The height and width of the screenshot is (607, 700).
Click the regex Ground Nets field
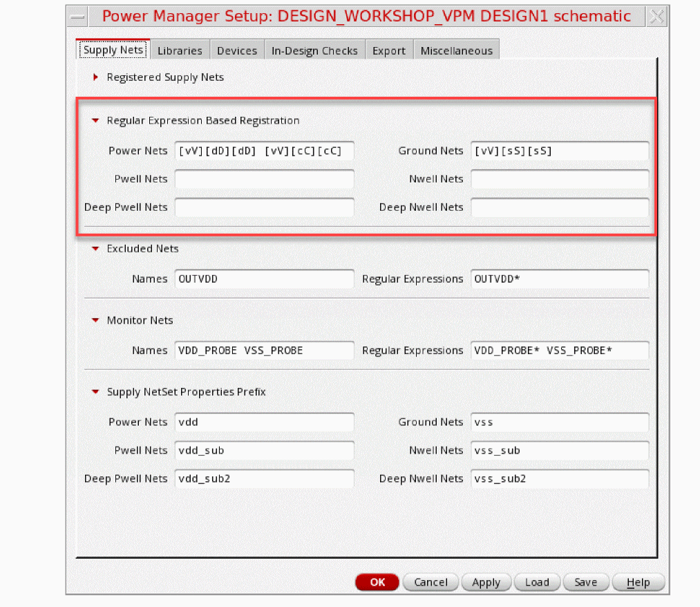tap(560, 151)
